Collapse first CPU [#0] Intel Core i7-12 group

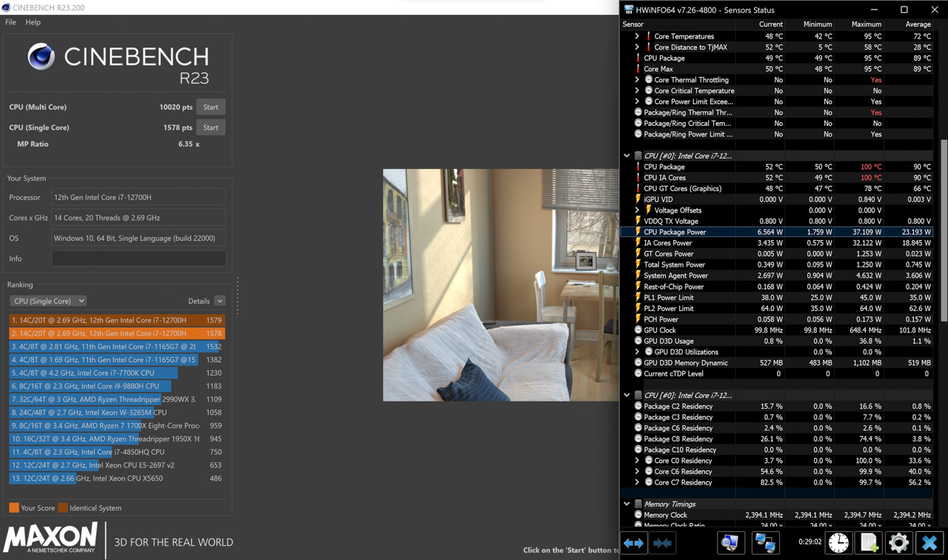pyautogui.click(x=627, y=156)
